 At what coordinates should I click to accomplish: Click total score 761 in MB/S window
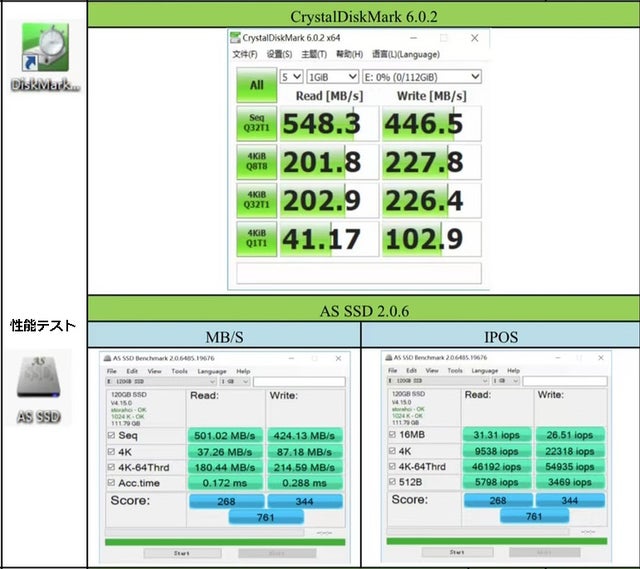click(x=266, y=518)
